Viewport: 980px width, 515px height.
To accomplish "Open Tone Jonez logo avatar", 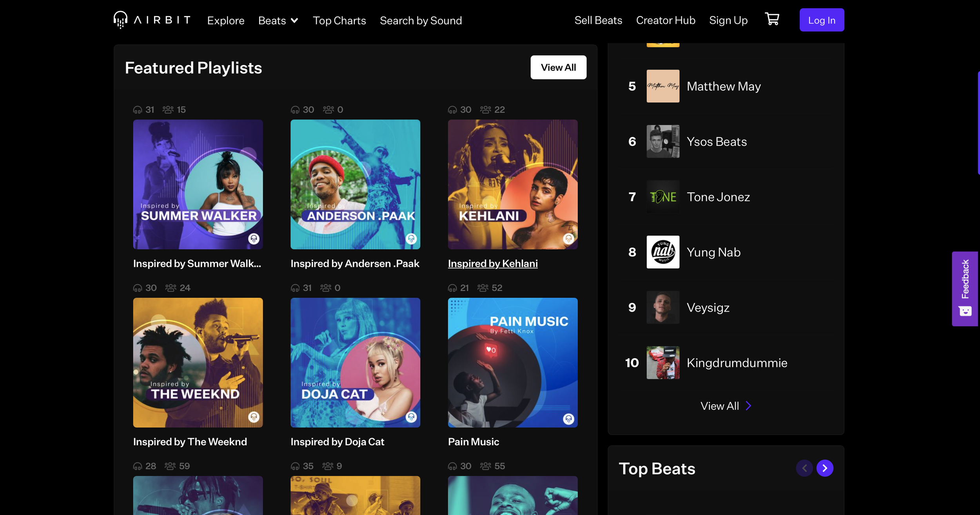I will click(x=663, y=197).
